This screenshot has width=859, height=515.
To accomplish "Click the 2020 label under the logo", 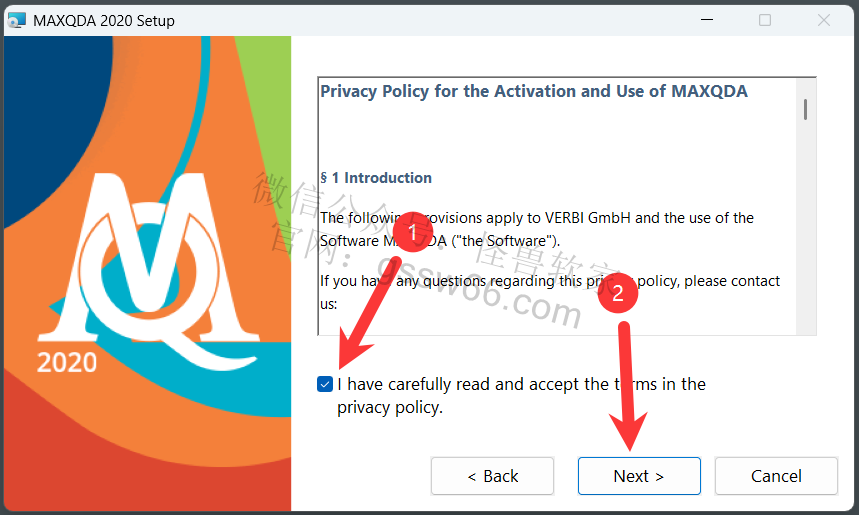I will 67,362.
